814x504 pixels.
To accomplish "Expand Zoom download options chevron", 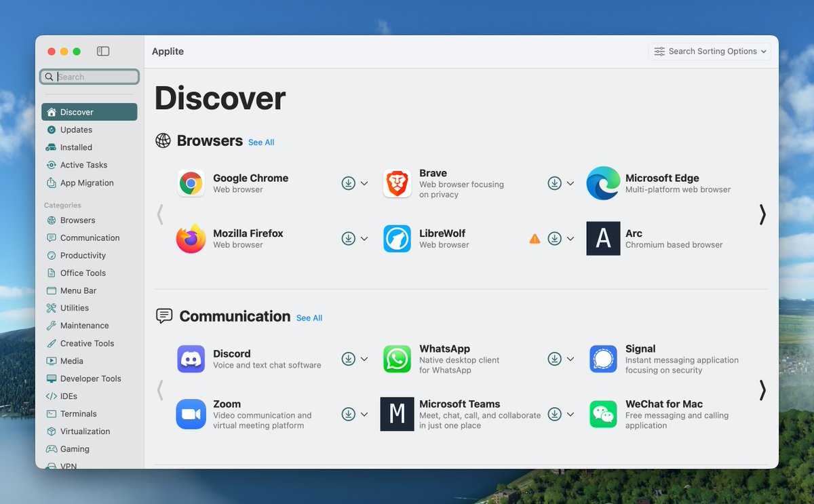I will click(x=364, y=414).
